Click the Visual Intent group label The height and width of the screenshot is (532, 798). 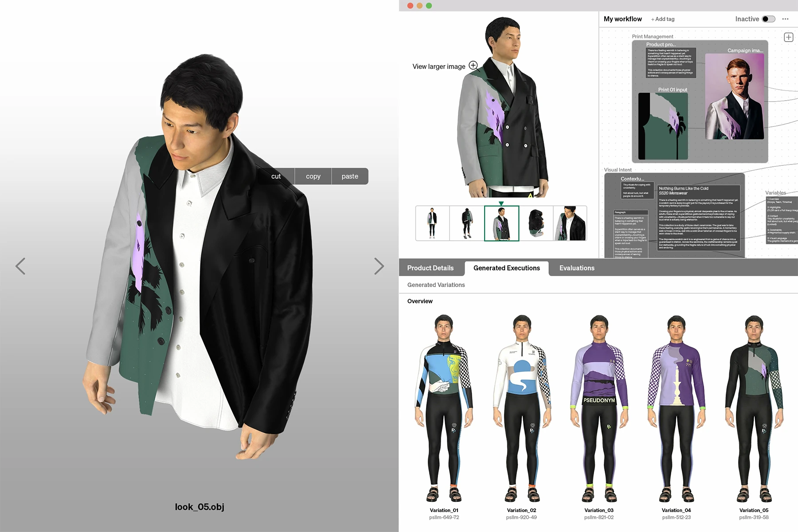coord(618,170)
